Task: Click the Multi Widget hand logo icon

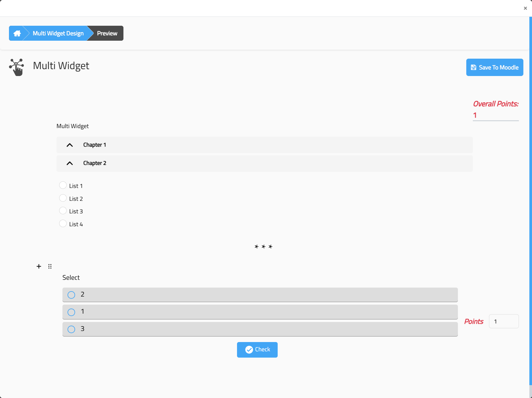Action: pos(16,67)
